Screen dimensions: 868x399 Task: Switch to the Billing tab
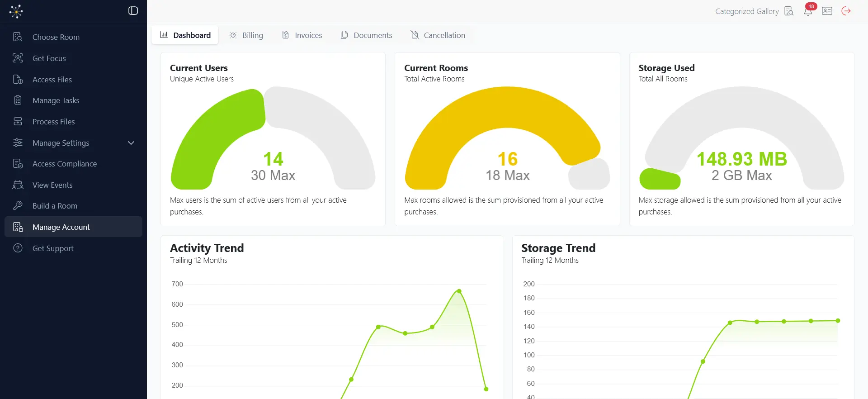(246, 35)
